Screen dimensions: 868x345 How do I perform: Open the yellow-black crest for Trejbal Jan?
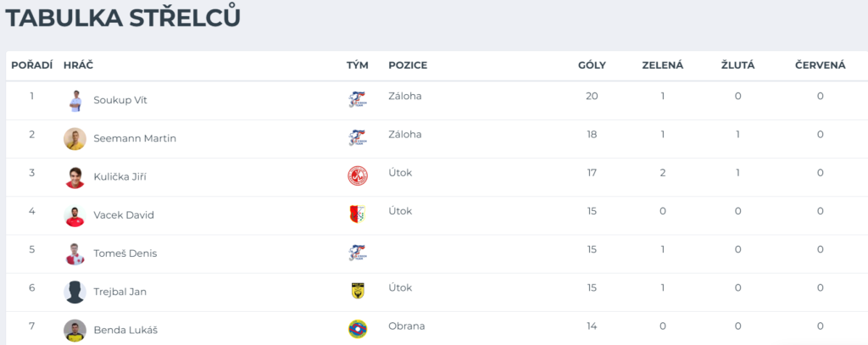coord(358,292)
